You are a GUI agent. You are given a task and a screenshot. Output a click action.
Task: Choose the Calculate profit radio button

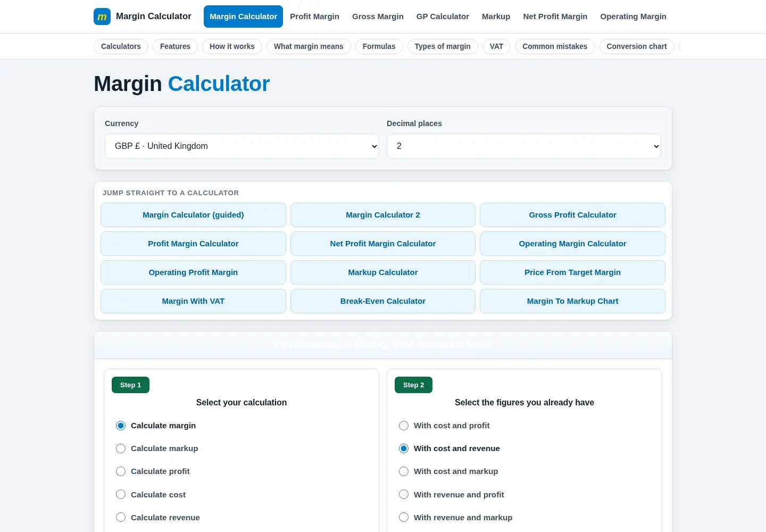click(x=121, y=471)
